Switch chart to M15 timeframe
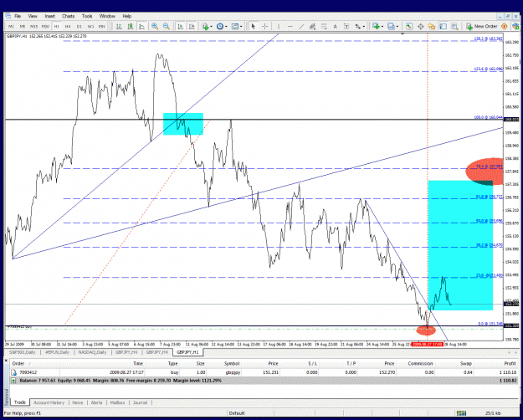Viewport: 523px width, 420px height. pyautogui.click(x=33, y=26)
